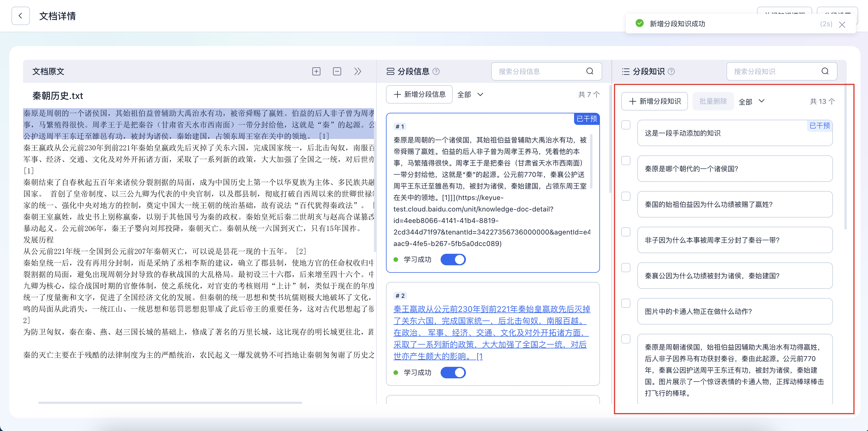
Task: Check the box for 秦襄公因为什么功绩被封为诸侯
Action: point(626,268)
